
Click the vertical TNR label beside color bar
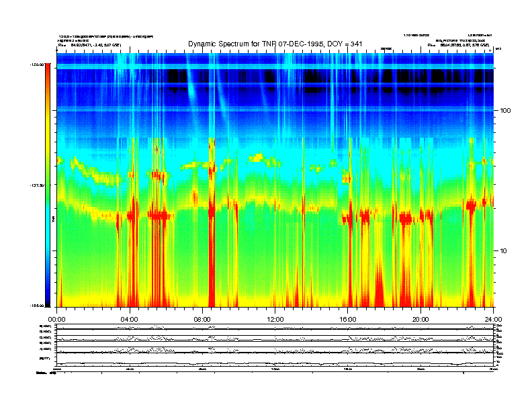click(53, 220)
